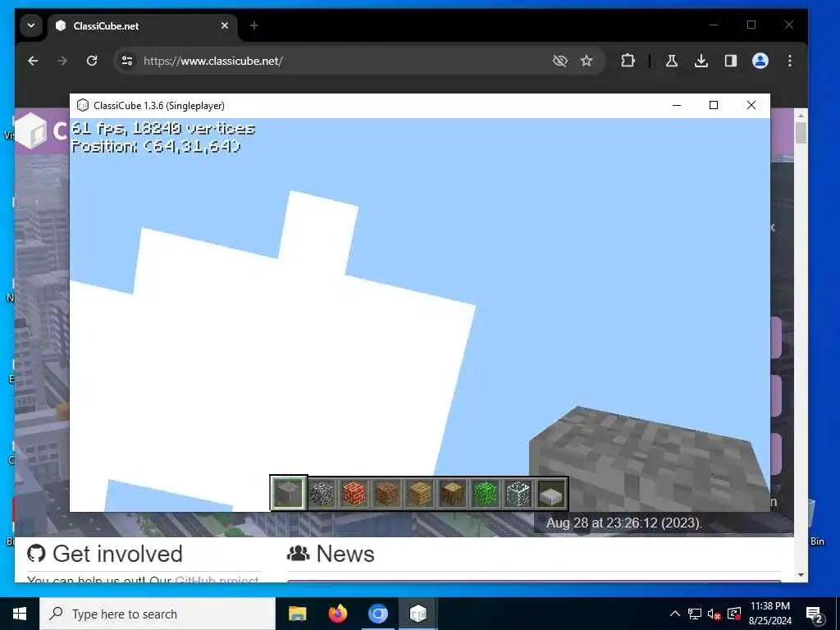Close the ClassiCube 1.3.6 game window

751,105
